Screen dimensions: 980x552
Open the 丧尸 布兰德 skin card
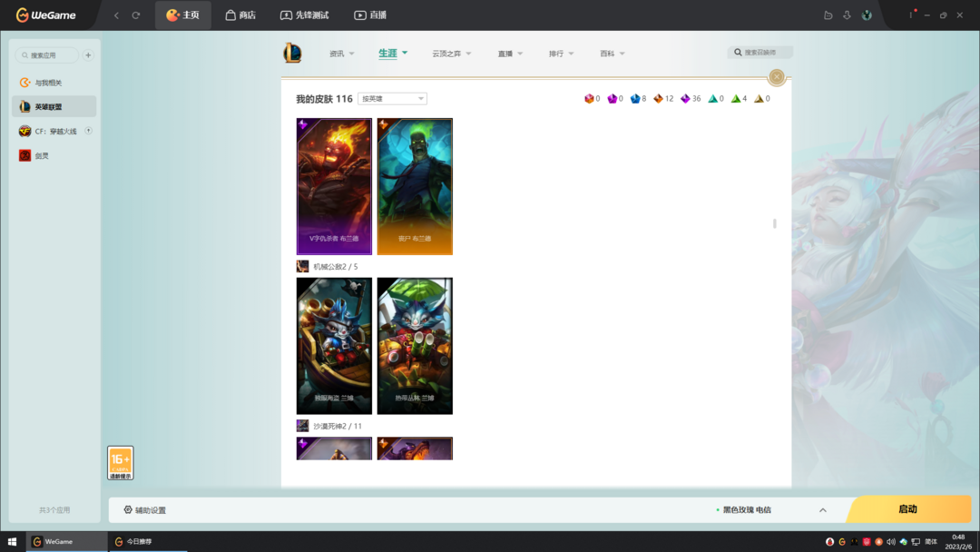tap(415, 186)
